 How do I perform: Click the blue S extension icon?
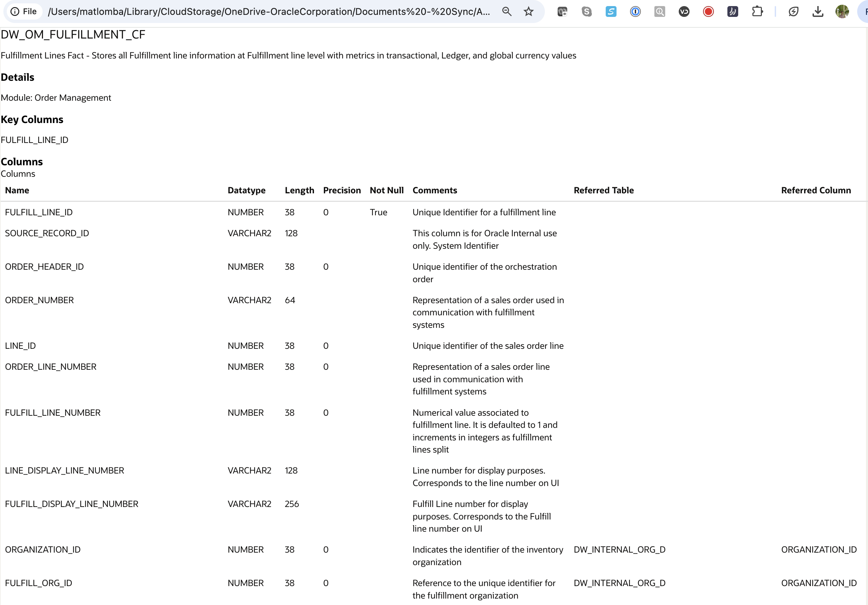(611, 12)
